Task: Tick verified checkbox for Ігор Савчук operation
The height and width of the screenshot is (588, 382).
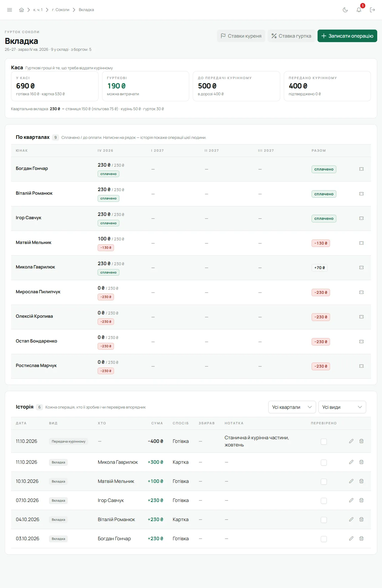Action: click(x=324, y=501)
